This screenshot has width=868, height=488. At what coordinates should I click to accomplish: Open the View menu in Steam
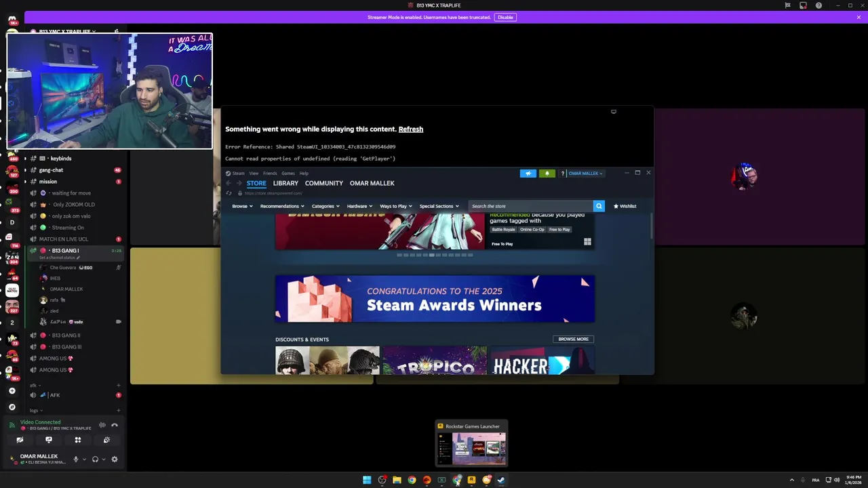point(254,174)
